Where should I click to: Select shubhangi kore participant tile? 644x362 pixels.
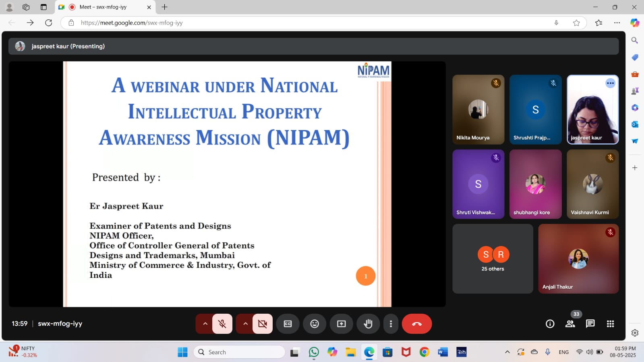point(535,184)
